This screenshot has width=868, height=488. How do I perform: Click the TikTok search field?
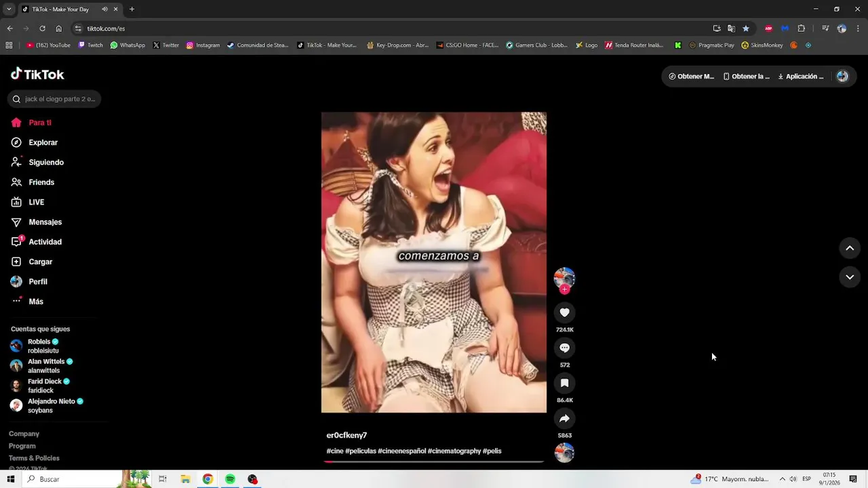pyautogui.click(x=54, y=99)
